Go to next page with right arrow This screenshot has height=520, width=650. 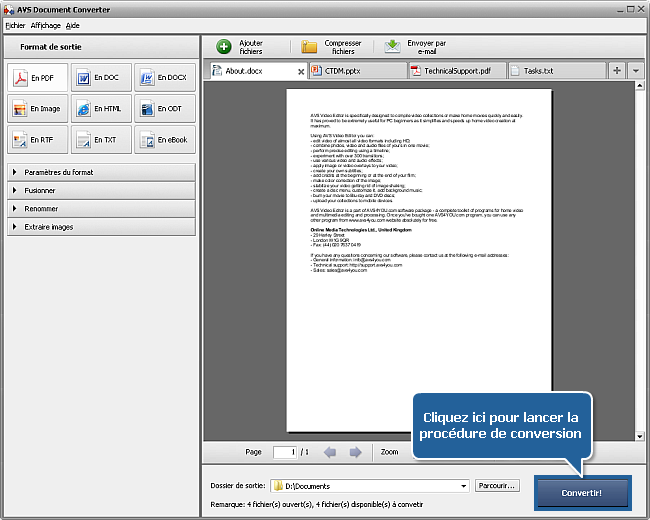pos(355,452)
